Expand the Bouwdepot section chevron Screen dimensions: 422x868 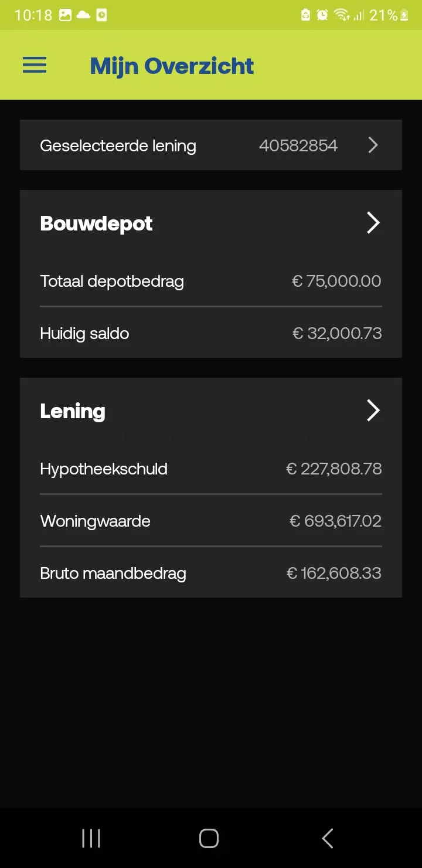click(373, 223)
